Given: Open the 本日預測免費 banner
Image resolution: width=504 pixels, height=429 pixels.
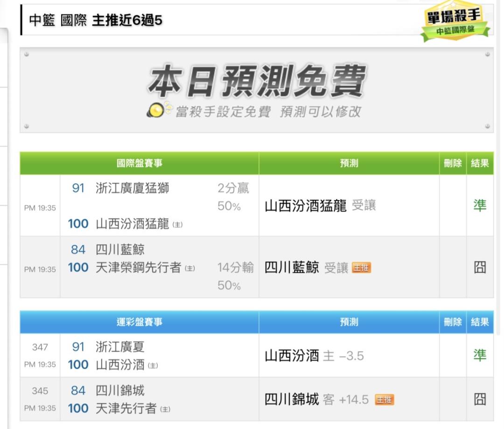Looking at the screenshot, I should (x=257, y=90).
